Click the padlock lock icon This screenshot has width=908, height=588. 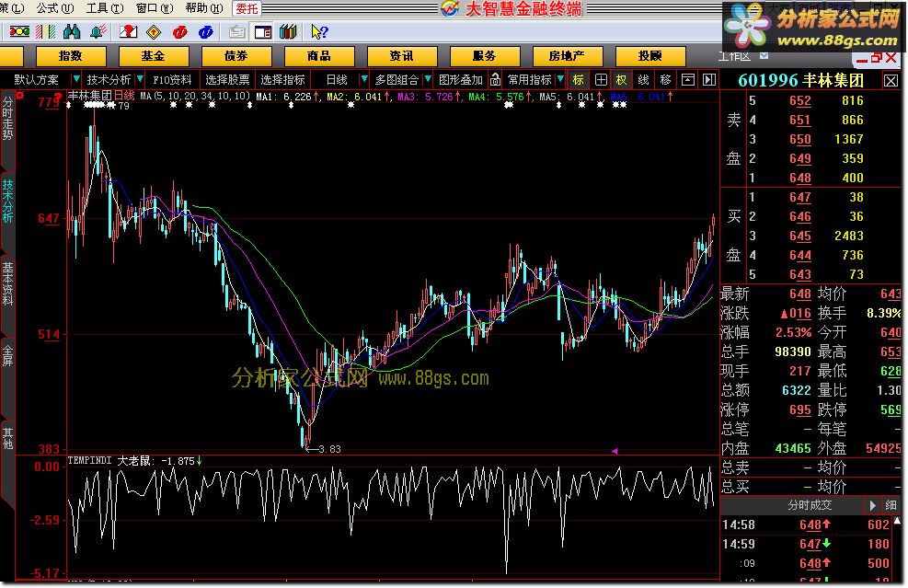pos(495,79)
